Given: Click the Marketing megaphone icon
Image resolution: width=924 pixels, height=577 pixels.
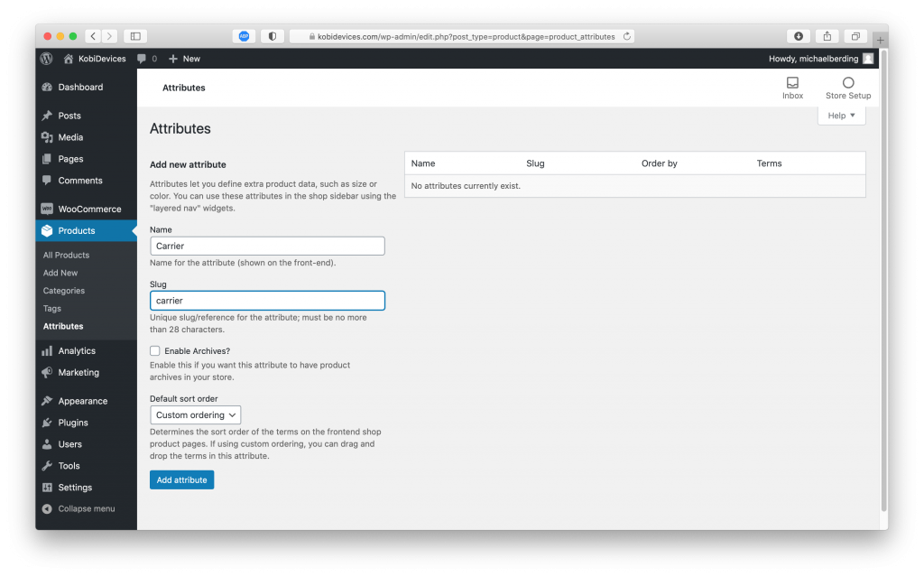Looking at the screenshot, I should pos(47,372).
